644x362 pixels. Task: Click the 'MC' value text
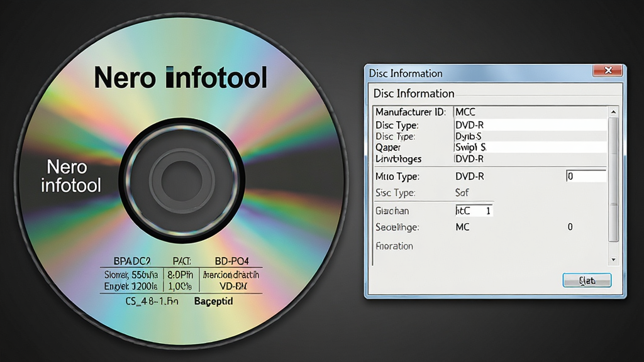(462, 227)
